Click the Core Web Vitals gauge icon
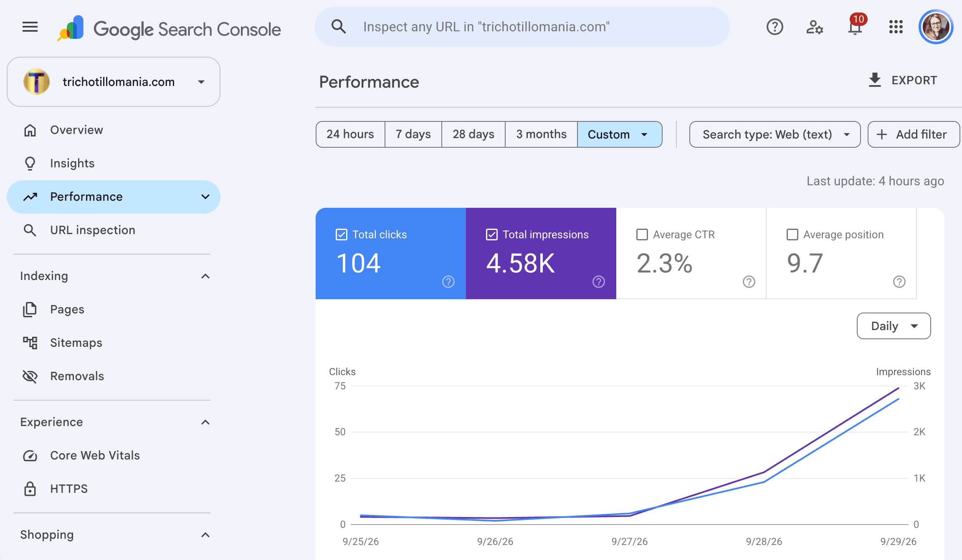Viewport: 962px width, 560px height. click(30, 456)
